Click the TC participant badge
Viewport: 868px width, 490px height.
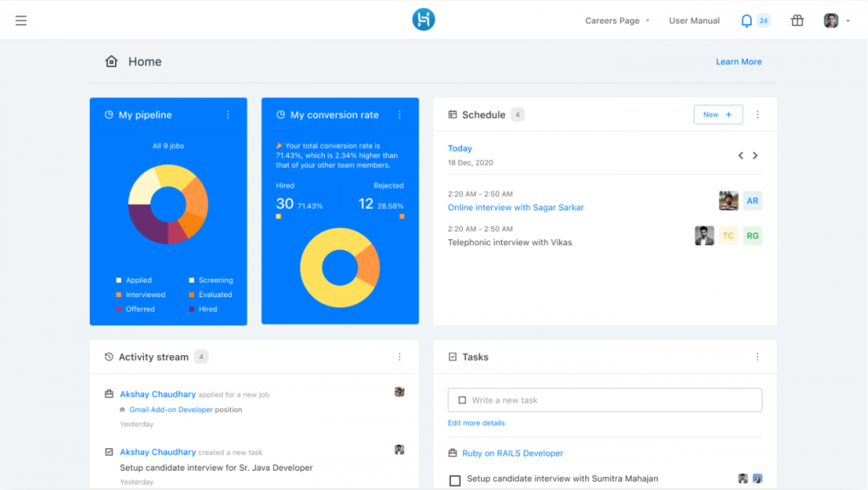[x=728, y=235]
